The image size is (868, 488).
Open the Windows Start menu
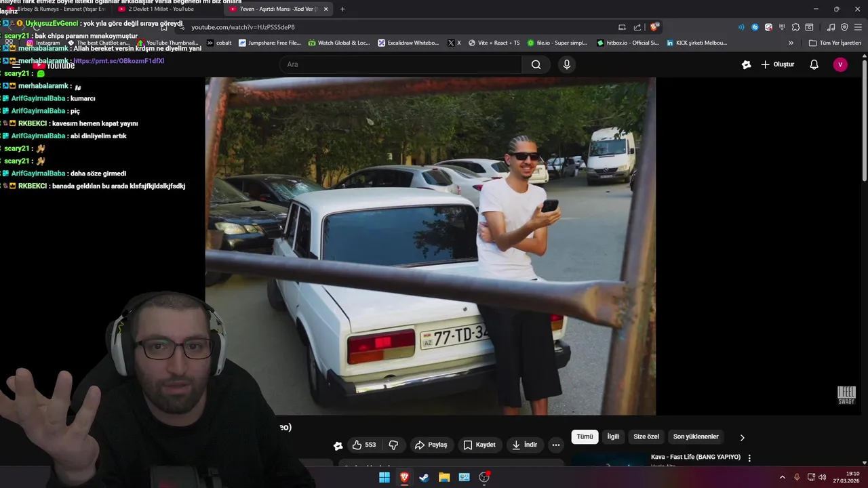384,477
